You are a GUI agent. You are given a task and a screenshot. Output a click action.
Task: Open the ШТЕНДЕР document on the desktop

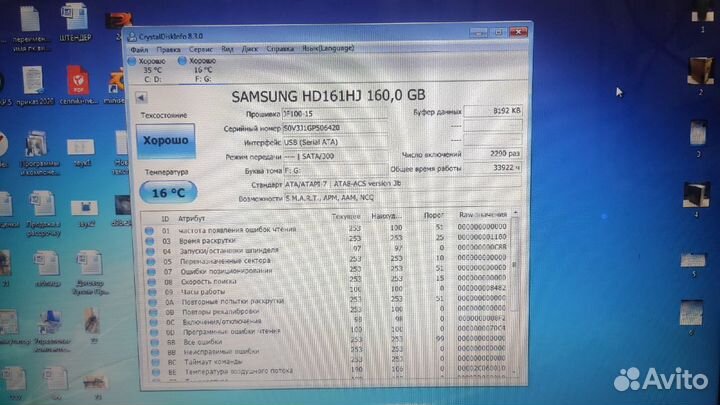point(75,22)
